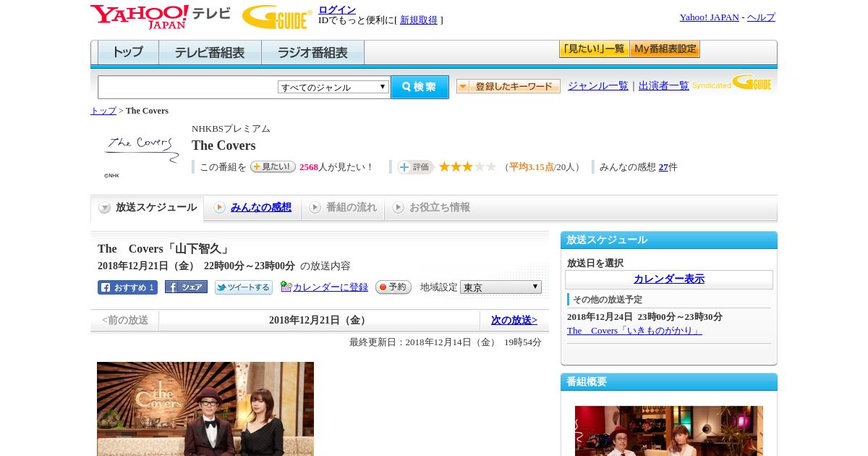Click the program photo with two hosts
This screenshot has height=456, width=868.
[205, 409]
